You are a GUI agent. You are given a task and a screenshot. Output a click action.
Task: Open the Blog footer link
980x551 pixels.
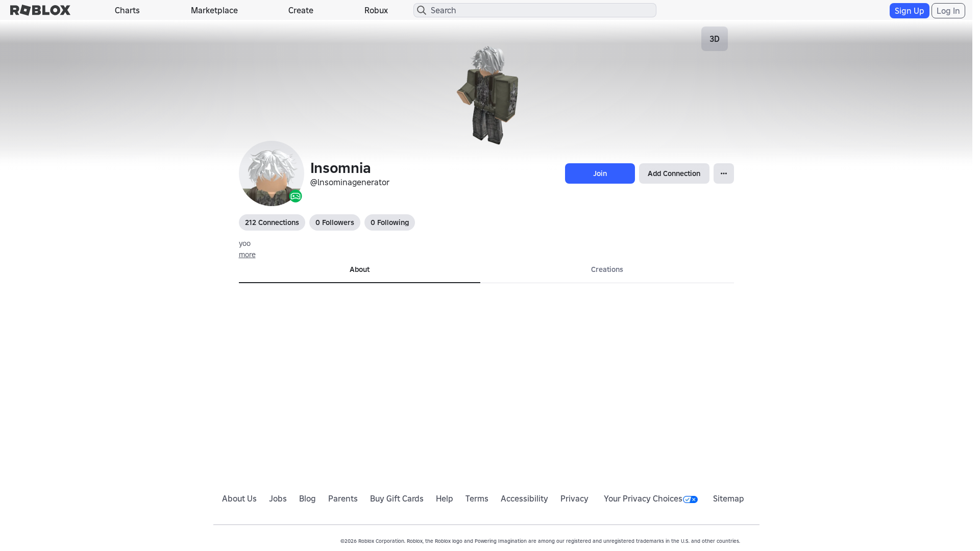click(307, 499)
